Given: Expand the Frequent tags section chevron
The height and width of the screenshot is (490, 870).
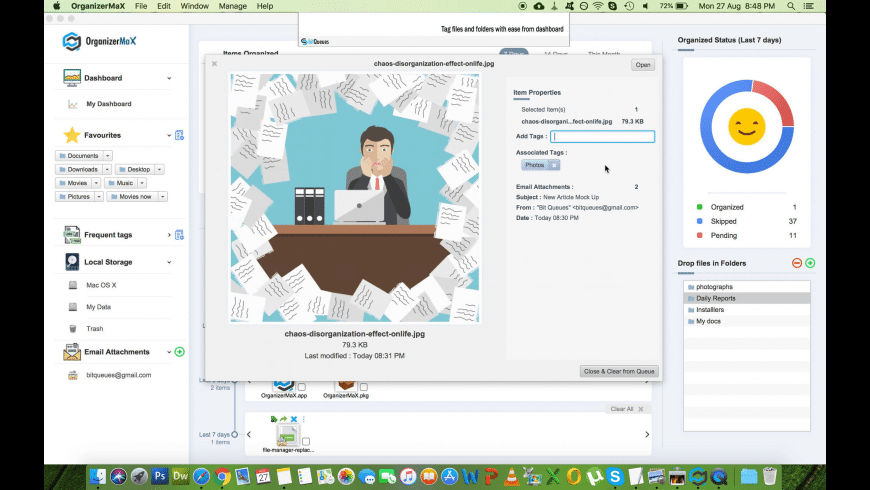Looking at the screenshot, I should point(169,235).
